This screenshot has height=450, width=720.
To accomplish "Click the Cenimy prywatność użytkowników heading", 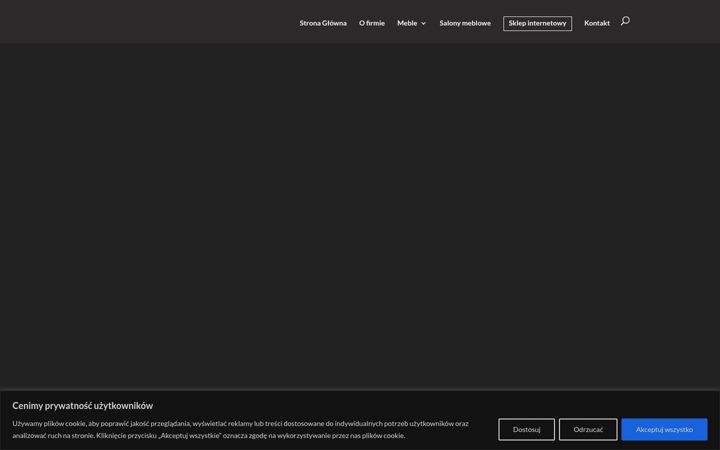I will coord(83,405).
